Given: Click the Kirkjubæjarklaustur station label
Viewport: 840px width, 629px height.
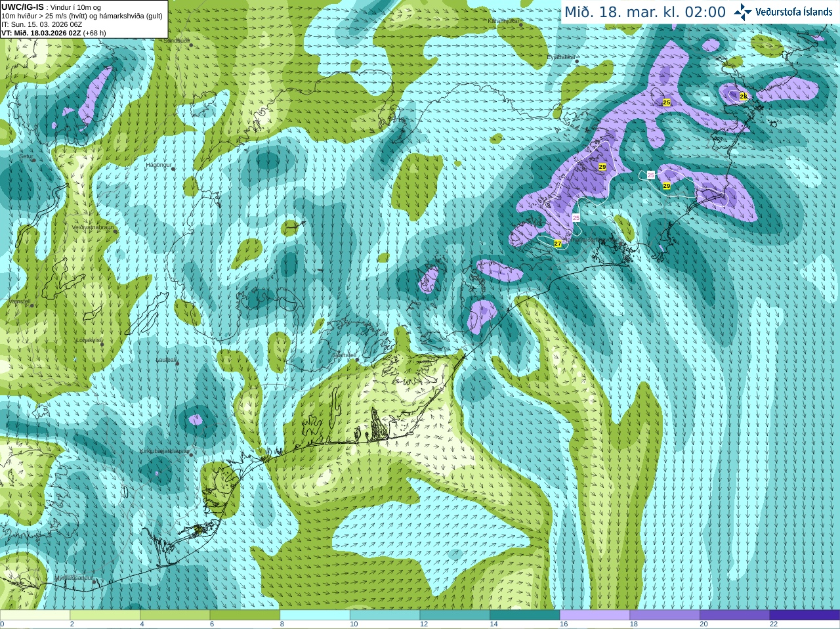Looking at the screenshot, I should [x=165, y=452].
